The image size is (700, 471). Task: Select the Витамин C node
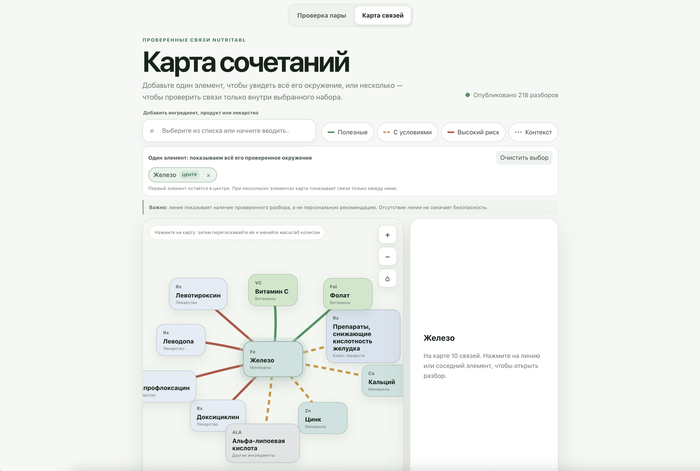(x=273, y=290)
